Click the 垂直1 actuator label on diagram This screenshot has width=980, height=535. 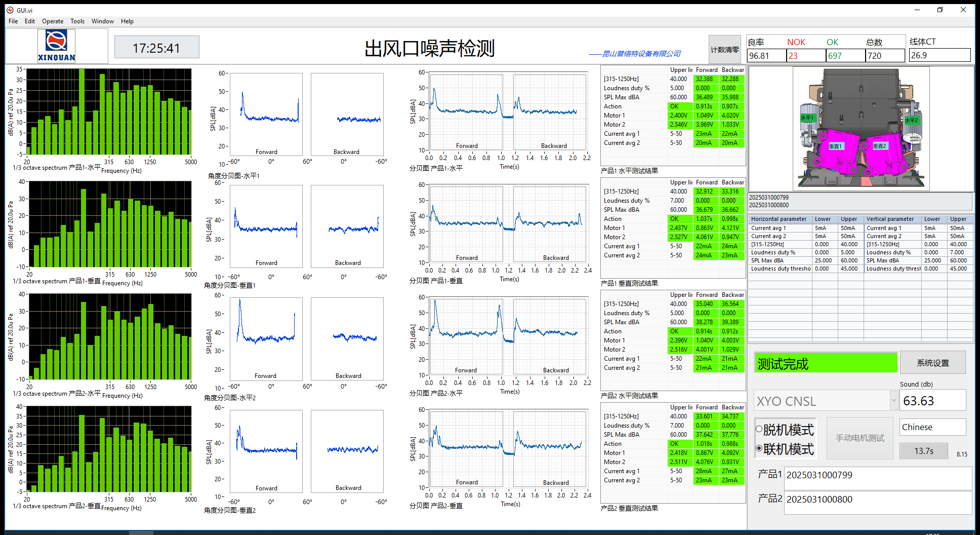[835, 146]
